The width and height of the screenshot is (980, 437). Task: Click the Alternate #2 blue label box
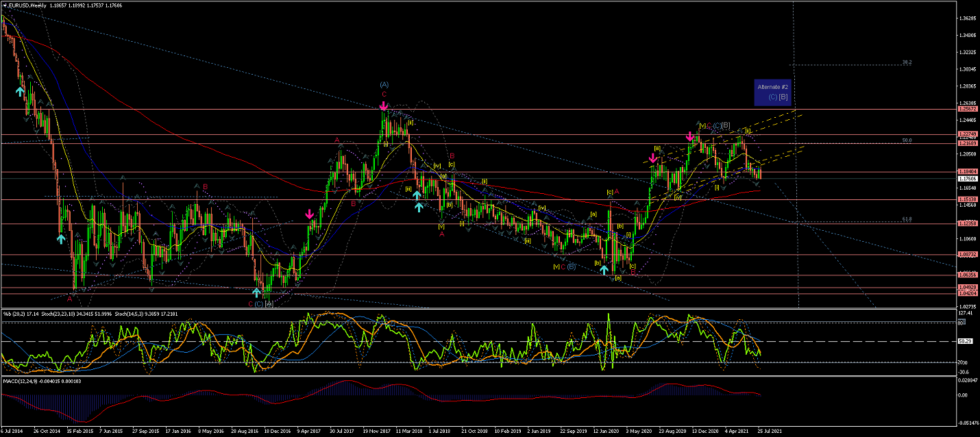point(773,92)
